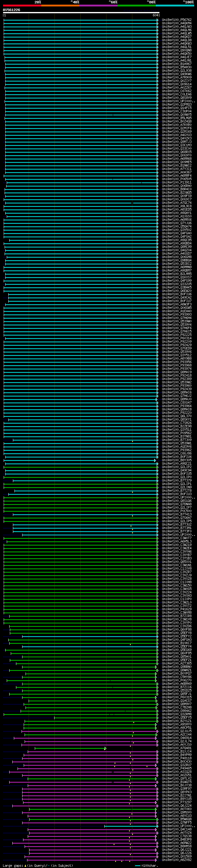
Task: Click the query end position 604
Action: (x=155, y=15)
